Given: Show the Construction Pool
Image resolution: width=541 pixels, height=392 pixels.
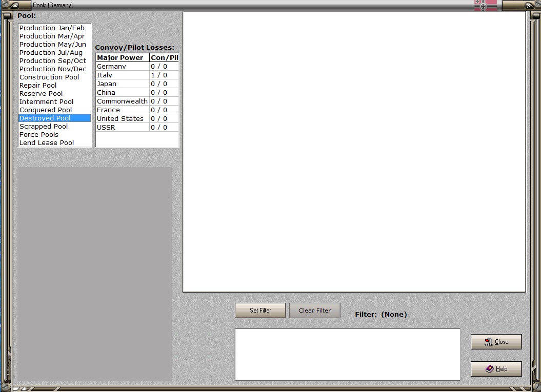Looking at the screenshot, I should pyautogui.click(x=54, y=77).
